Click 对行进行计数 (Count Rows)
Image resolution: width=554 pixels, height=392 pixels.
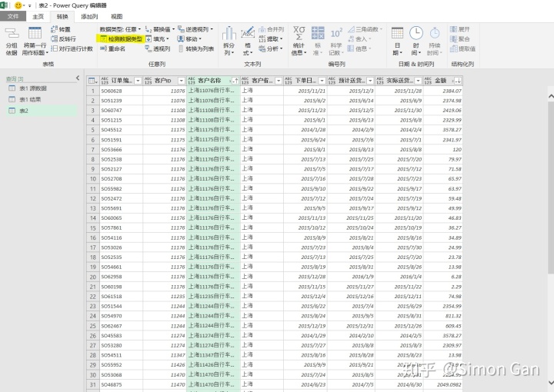point(72,48)
